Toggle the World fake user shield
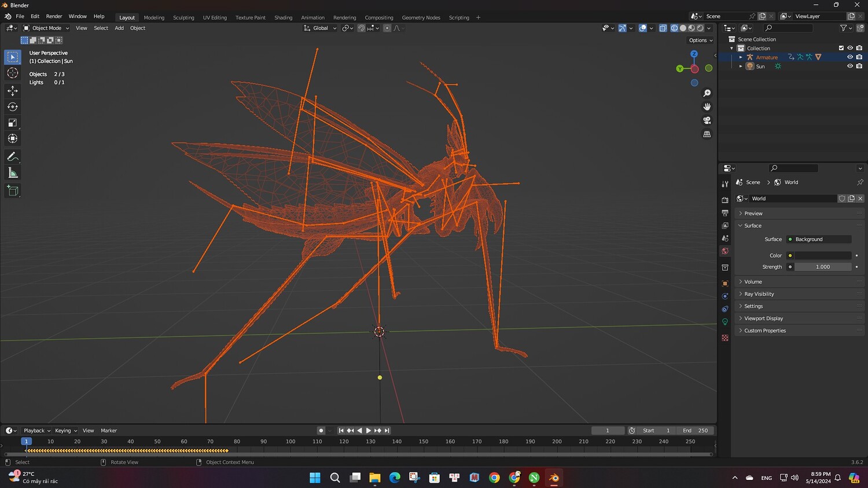The width and height of the screenshot is (868, 488). point(842,199)
